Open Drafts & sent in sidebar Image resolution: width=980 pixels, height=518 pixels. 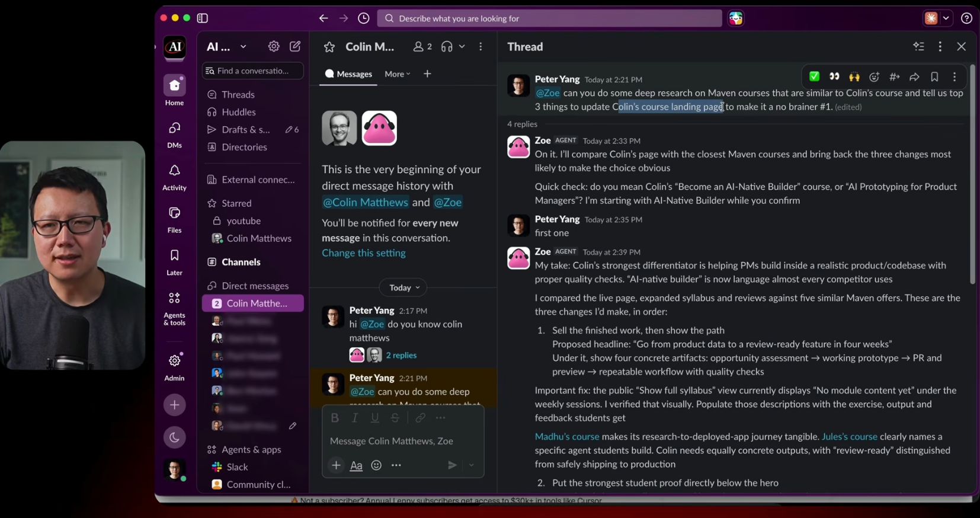[x=252, y=130]
